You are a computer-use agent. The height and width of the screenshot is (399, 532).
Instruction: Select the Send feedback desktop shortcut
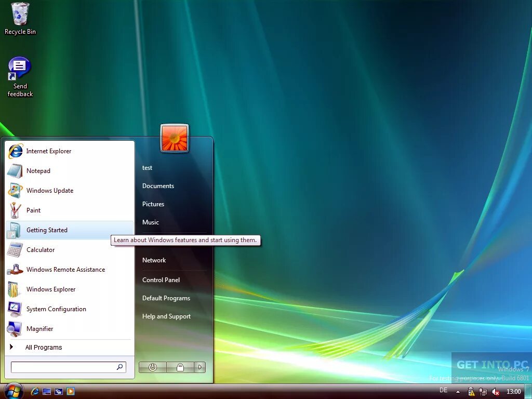pyautogui.click(x=20, y=77)
